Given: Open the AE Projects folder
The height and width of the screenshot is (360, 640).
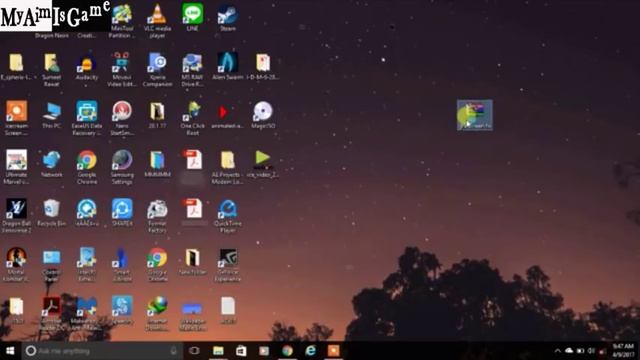Looking at the screenshot, I should click(227, 167).
